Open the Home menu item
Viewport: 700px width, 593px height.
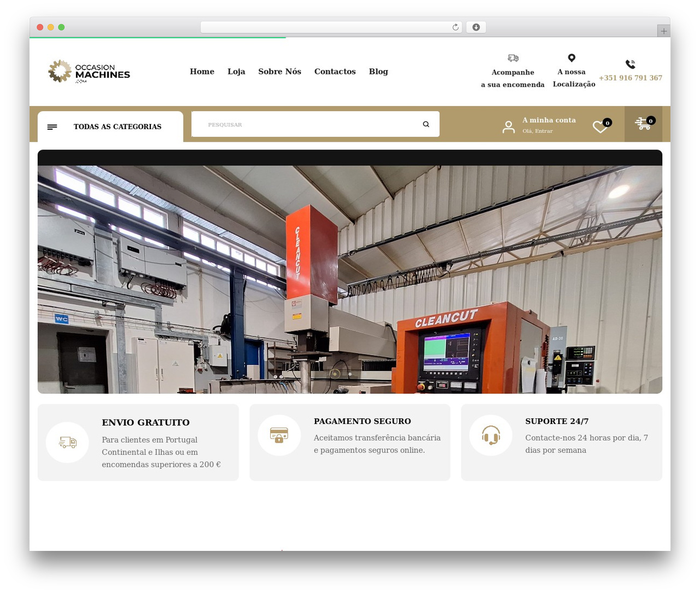pyautogui.click(x=202, y=72)
